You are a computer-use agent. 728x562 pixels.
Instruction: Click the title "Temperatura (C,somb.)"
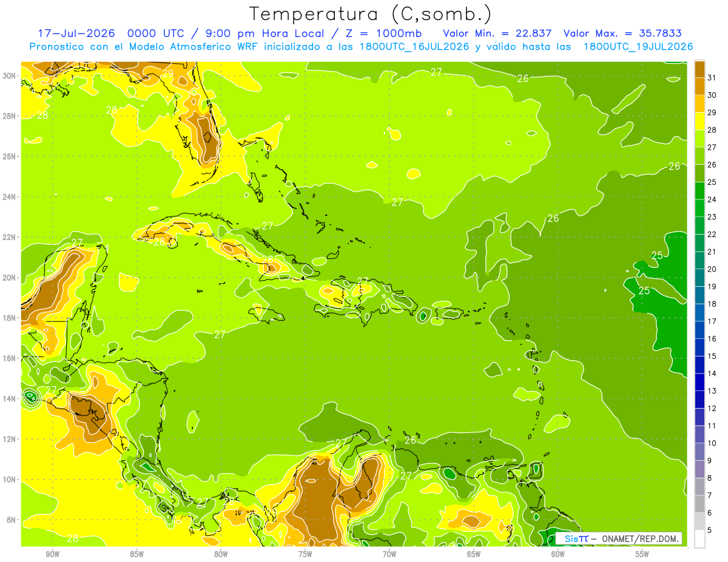(x=371, y=13)
